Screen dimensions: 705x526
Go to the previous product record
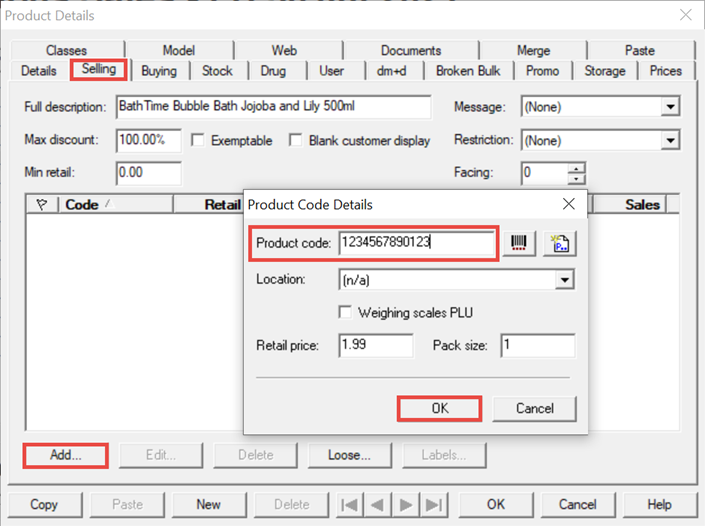pos(379,505)
